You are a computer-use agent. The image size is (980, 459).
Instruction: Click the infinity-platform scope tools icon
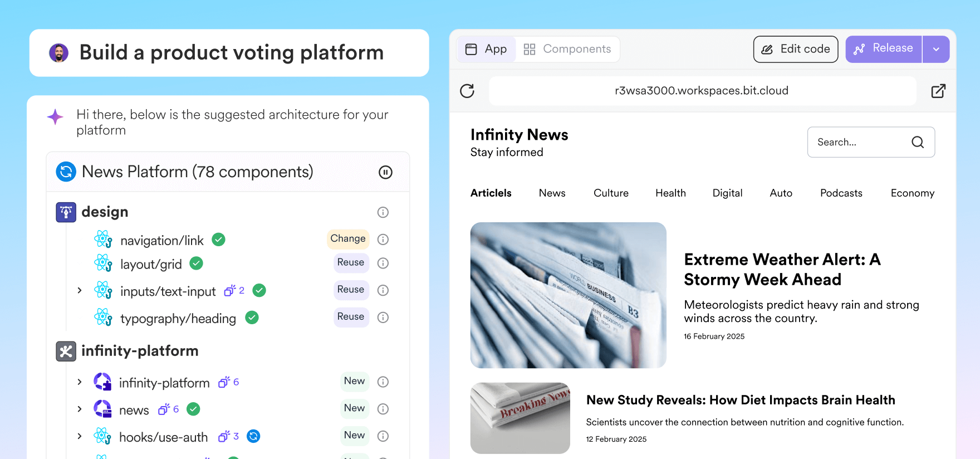click(66, 351)
